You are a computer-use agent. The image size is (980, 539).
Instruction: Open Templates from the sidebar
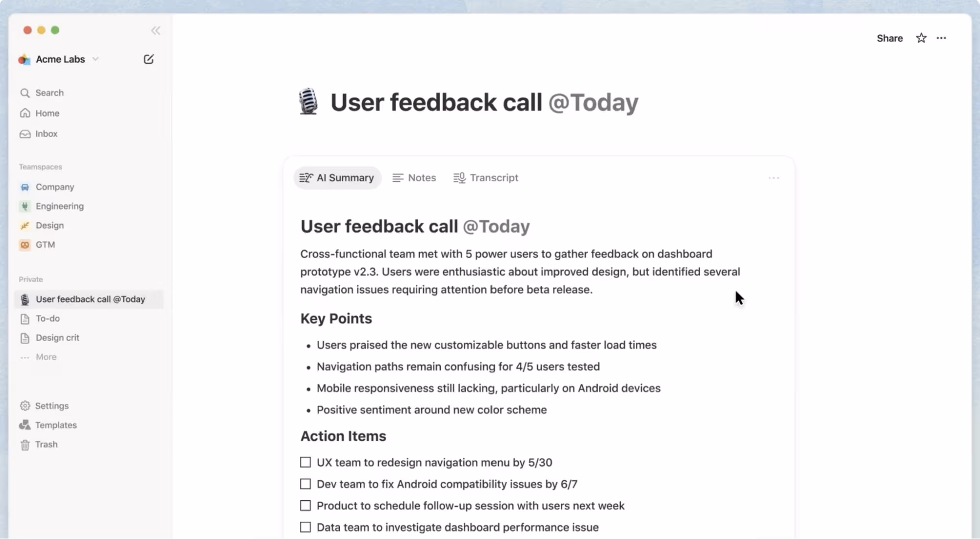coord(55,425)
